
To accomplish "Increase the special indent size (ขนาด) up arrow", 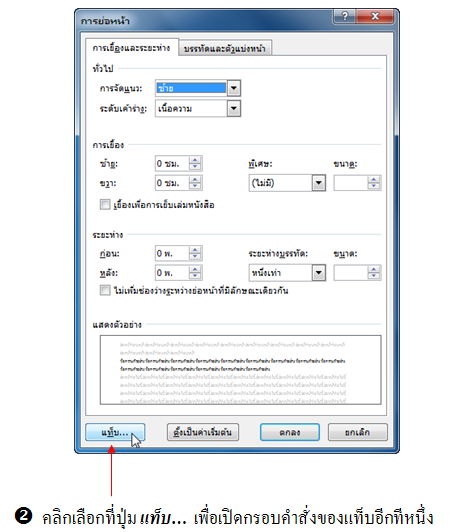I will (x=374, y=179).
